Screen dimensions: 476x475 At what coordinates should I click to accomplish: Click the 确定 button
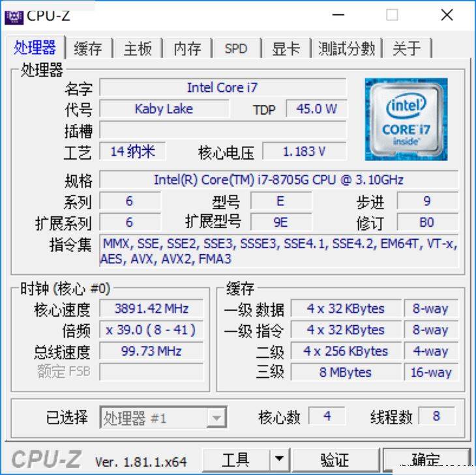coord(426,459)
